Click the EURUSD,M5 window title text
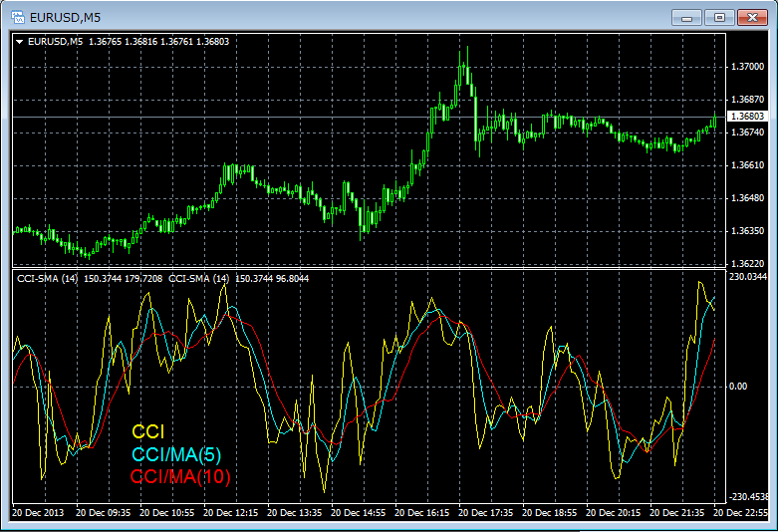Image resolution: width=778 pixels, height=532 pixels. tap(65, 18)
